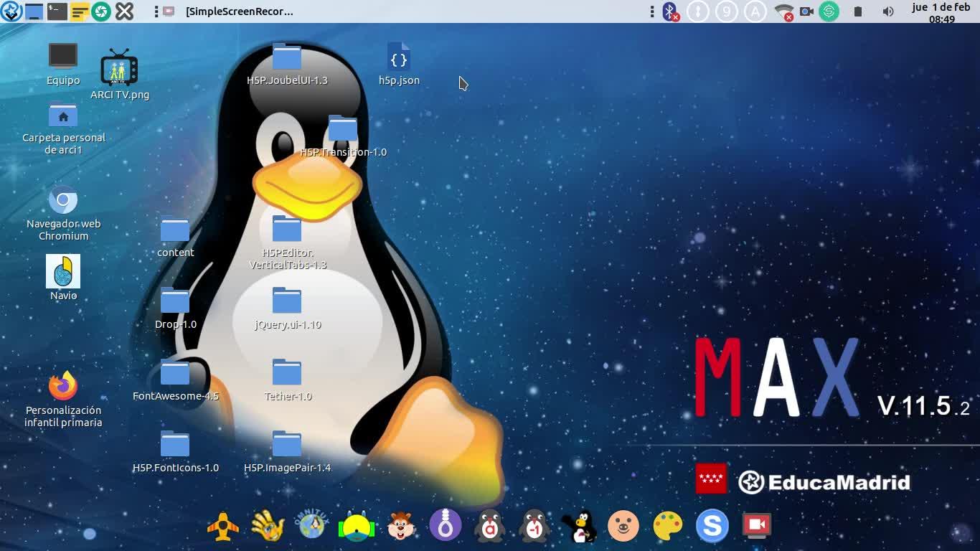Select the ARCI TV.png image file
This screenshot has width=980, height=551.
click(x=120, y=74)
